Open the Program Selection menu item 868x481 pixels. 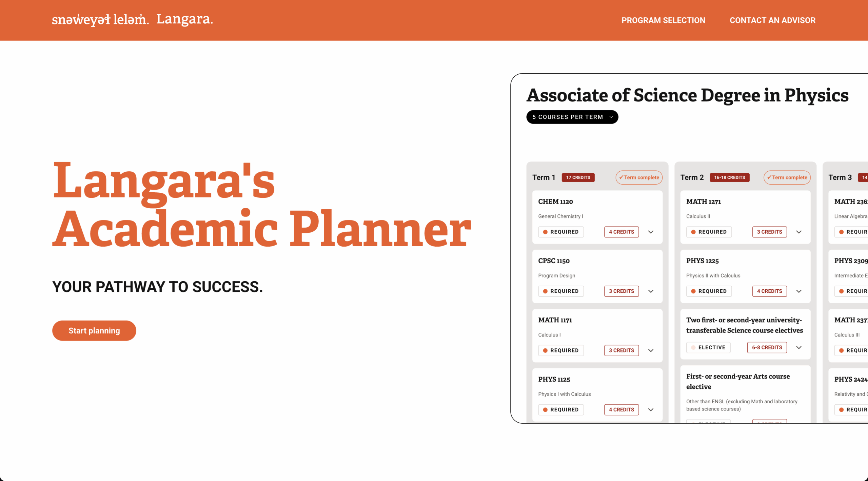[x=663, y=20]
